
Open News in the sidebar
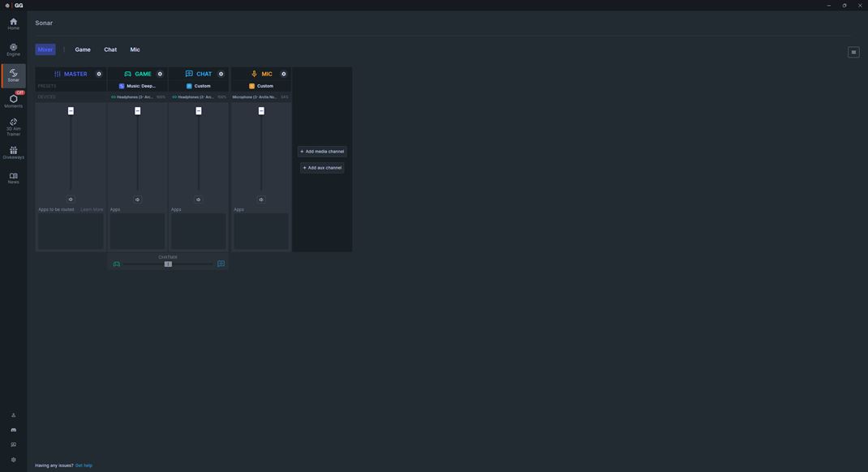pos(13,178)
